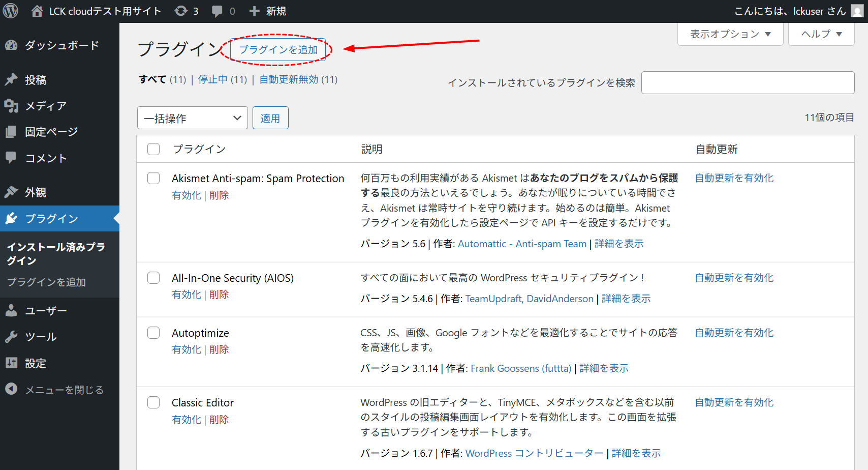The width and height of the screenshot is (868, 470).
Task: Collapse menu with メニューを閉じる icon
Action: tap(11, 389)
